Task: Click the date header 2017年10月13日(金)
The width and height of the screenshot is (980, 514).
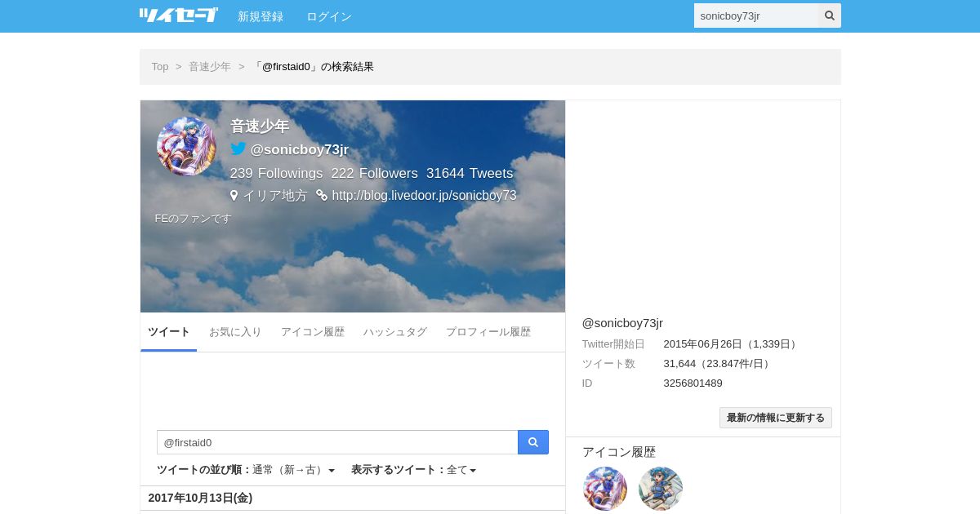Action: (x=200, y=498)
